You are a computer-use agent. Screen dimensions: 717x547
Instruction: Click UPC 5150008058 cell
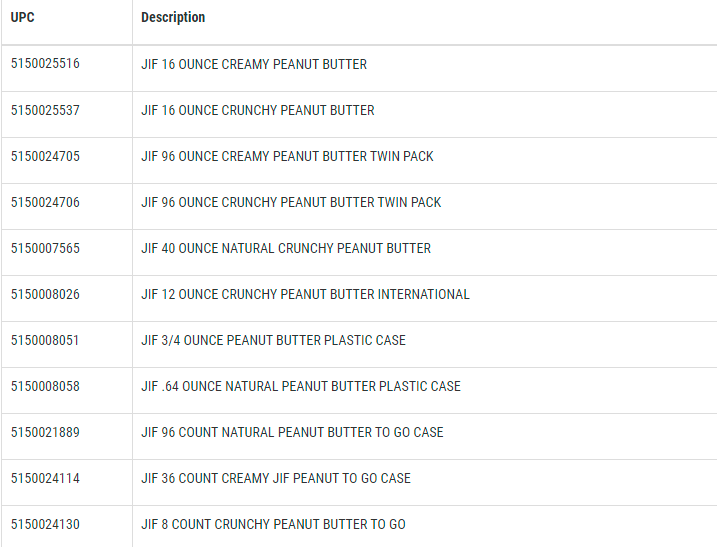click(x=45, y=386)
